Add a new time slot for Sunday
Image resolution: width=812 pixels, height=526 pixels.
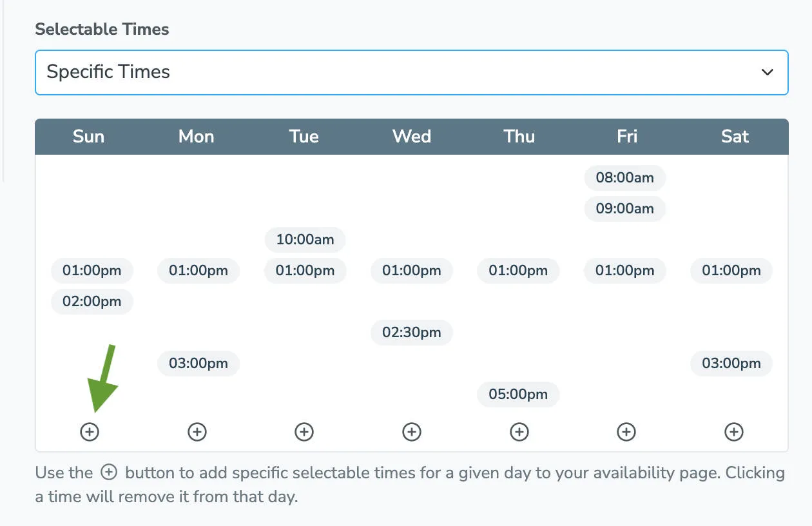click(x=90, y=432)
